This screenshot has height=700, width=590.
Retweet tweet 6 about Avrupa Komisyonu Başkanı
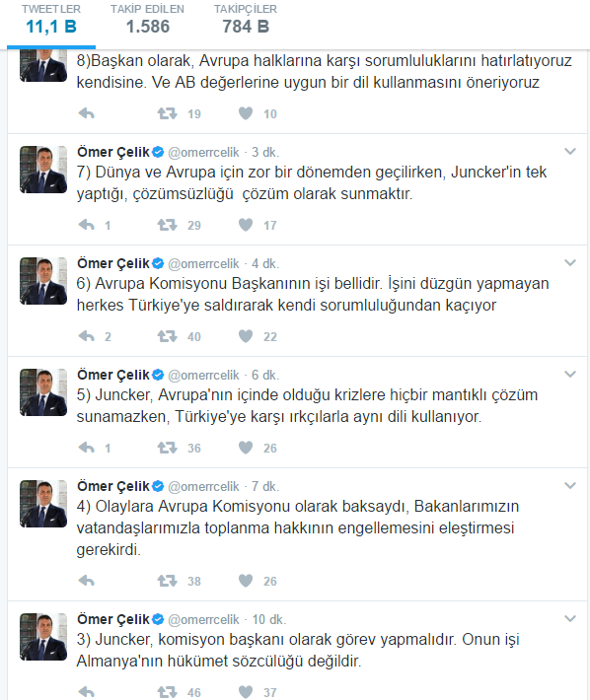click(167, 336)
